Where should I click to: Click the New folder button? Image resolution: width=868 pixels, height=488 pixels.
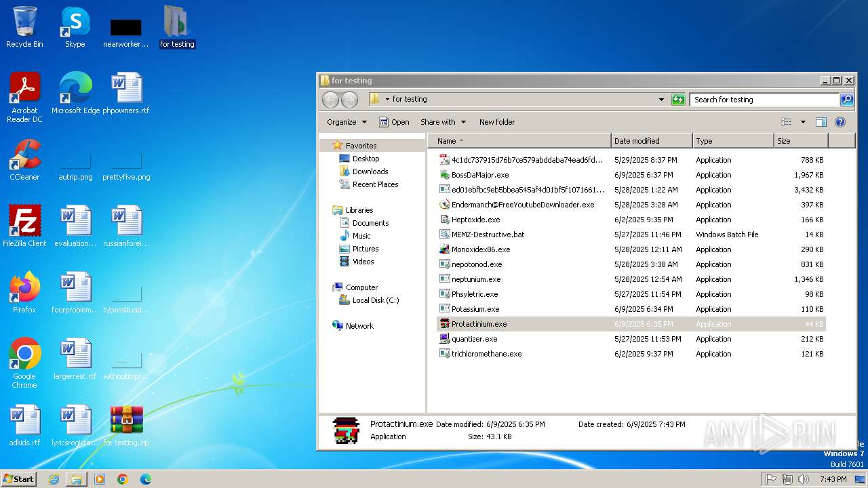[497, 122]
